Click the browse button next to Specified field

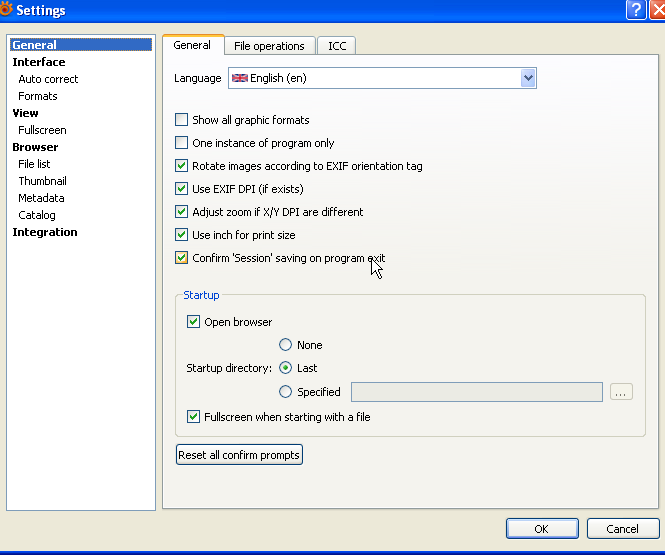click(621, 392)
